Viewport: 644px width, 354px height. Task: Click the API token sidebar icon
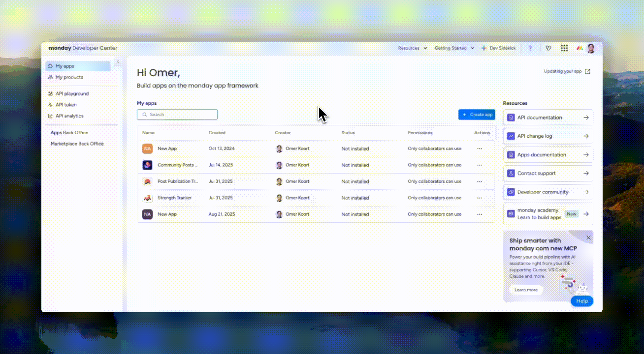(51, 105)
